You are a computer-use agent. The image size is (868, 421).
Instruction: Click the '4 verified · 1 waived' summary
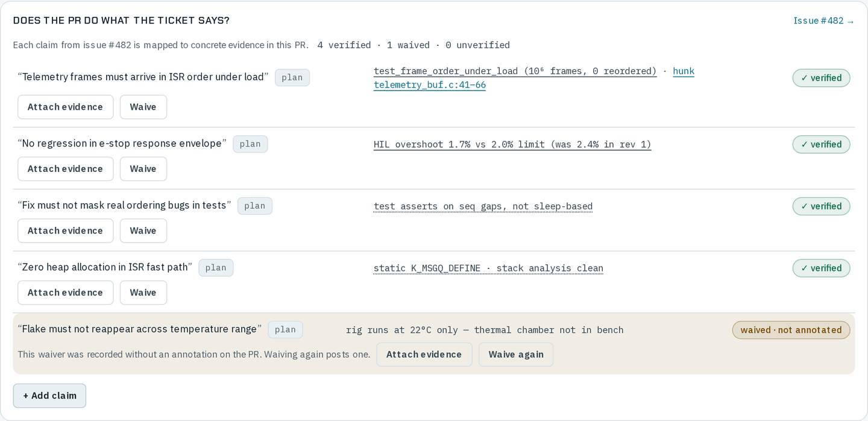click(414, 45)
